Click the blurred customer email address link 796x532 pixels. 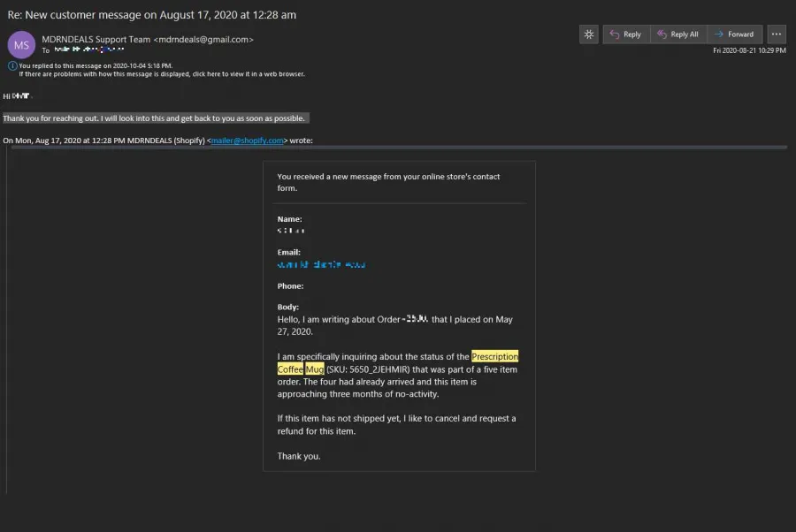pyautogui.click(x=320, y=264)
